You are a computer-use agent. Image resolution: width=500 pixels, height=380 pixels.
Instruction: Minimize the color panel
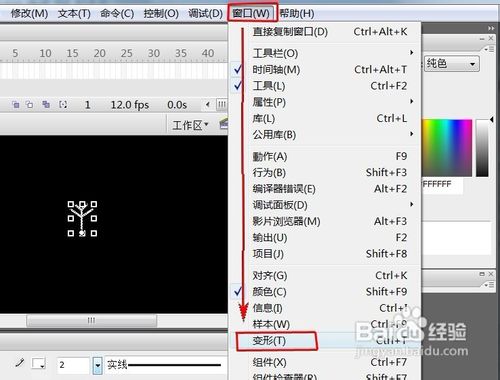point(482,39)
